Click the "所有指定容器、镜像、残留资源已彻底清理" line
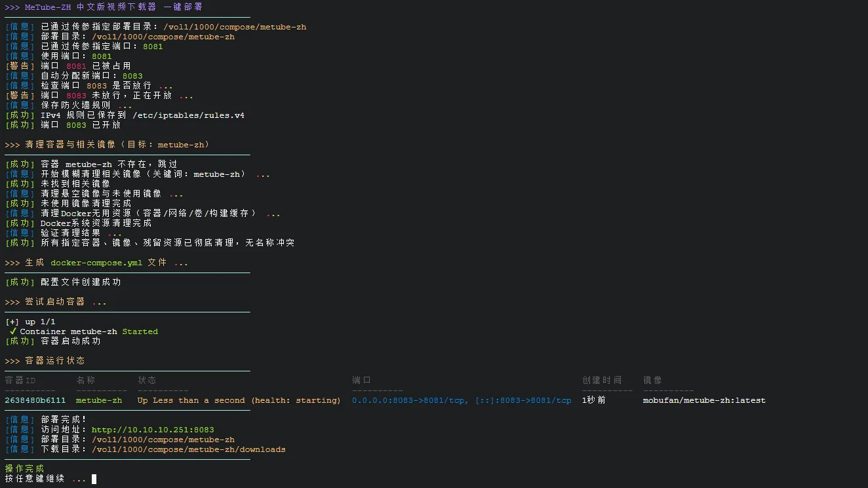Image resolution: width=868 pixels, height=488 pixels. [x=149, y=243]
